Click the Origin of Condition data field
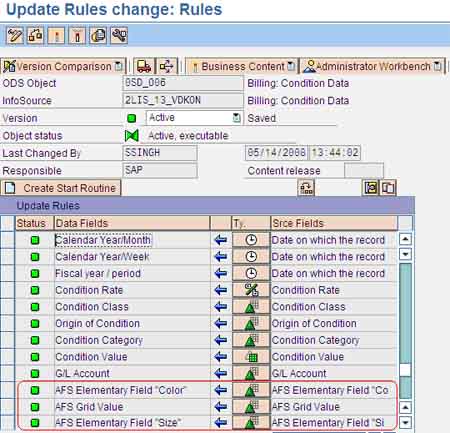Screen dimensions: 450x433 tap(97, 323)
